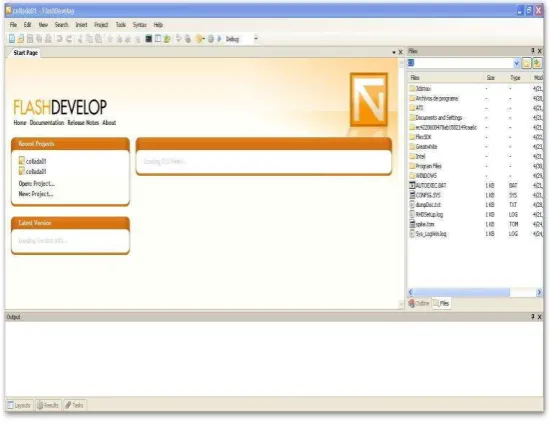Image resolution: width=553 pixels, height=424 pixels.
Task: Expand the Files panel path combo box
Action: pyautogui.click(x=517, y=63)
